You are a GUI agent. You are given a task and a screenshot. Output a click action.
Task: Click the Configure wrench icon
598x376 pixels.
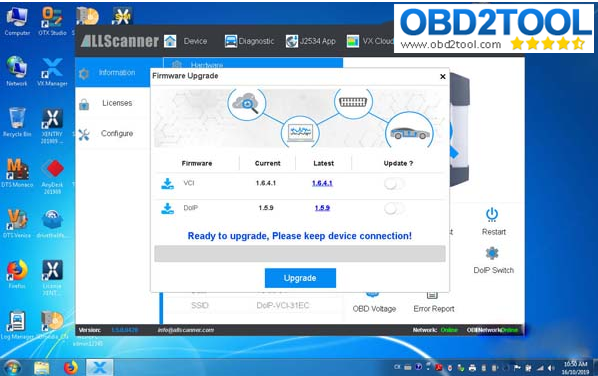pos(84,134)
